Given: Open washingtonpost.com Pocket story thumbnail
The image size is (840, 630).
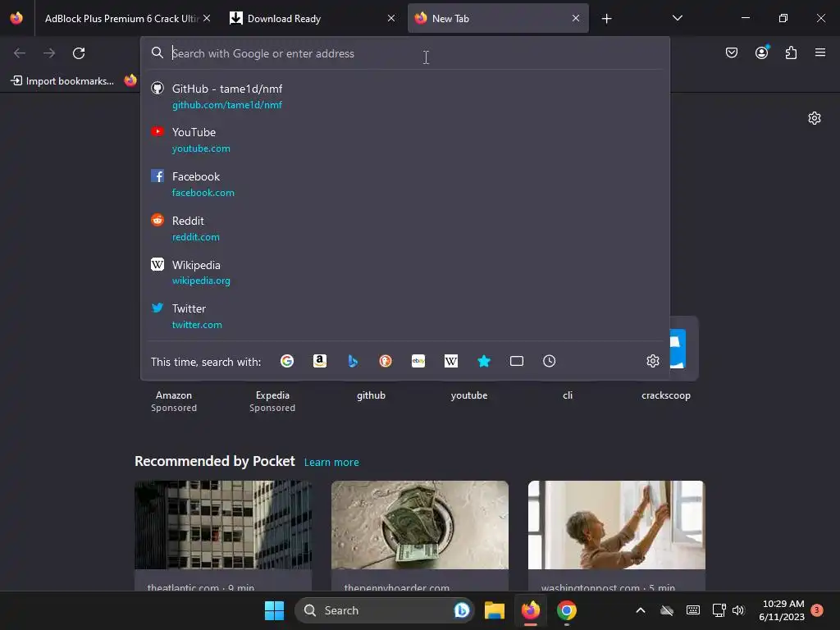Looking at the screenshot, I should coord(617,525).
